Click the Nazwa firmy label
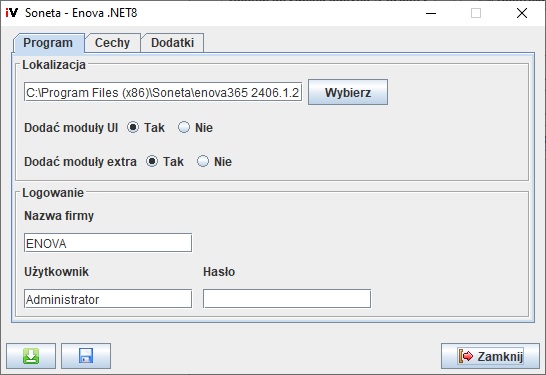Image resolution: width=546 pixels, height=375 pixels. pos(59,216)
